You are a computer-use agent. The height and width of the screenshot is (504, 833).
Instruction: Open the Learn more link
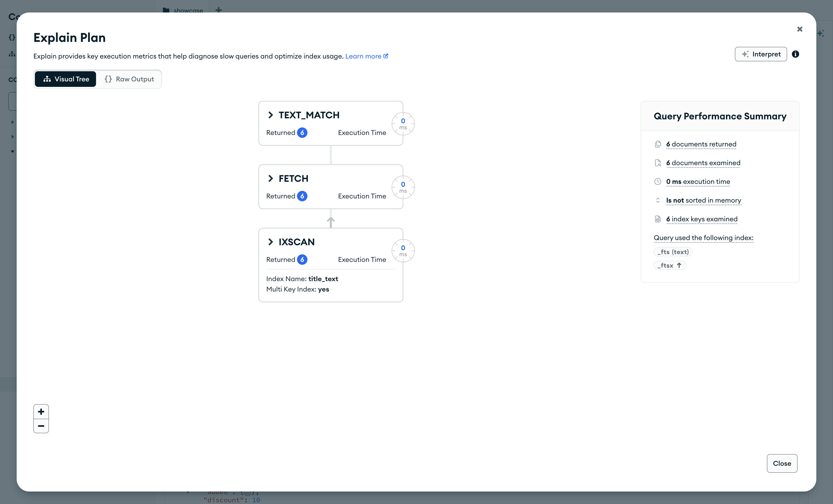click(x=367, y=56)
